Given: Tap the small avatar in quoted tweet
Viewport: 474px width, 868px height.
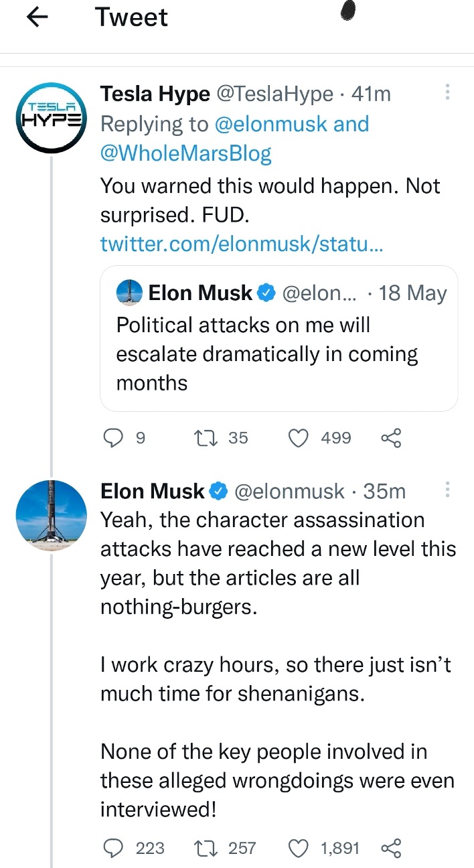Looking at the screenshot, I should coord(129,293).
